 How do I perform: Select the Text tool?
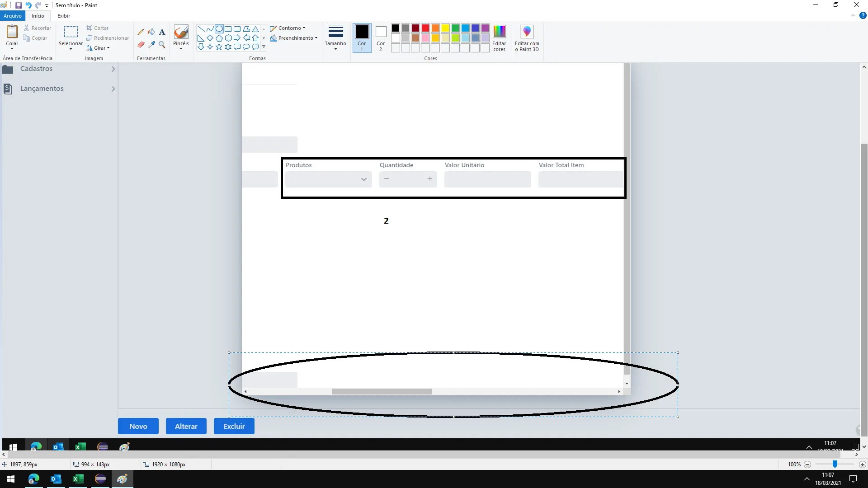coord(162,32)
